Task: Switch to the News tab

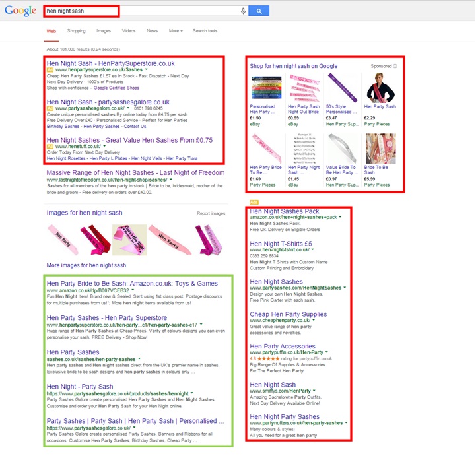Action: tap(152, 30)
